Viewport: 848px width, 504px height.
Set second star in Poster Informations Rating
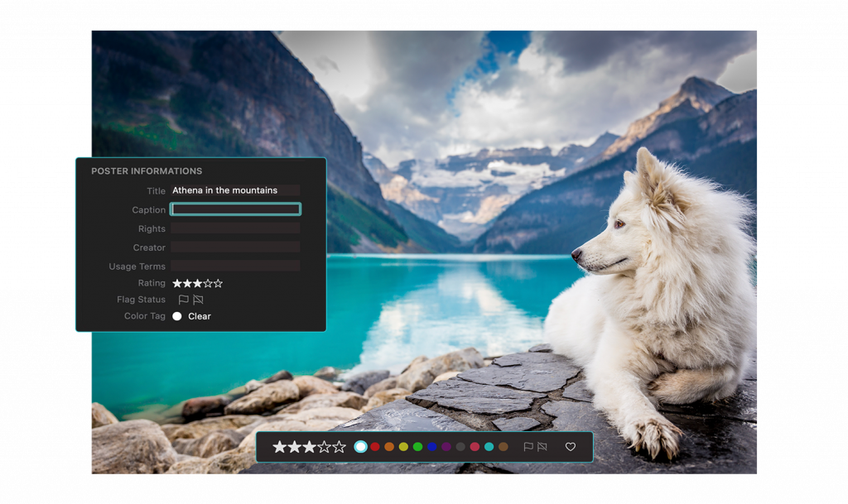187,283
